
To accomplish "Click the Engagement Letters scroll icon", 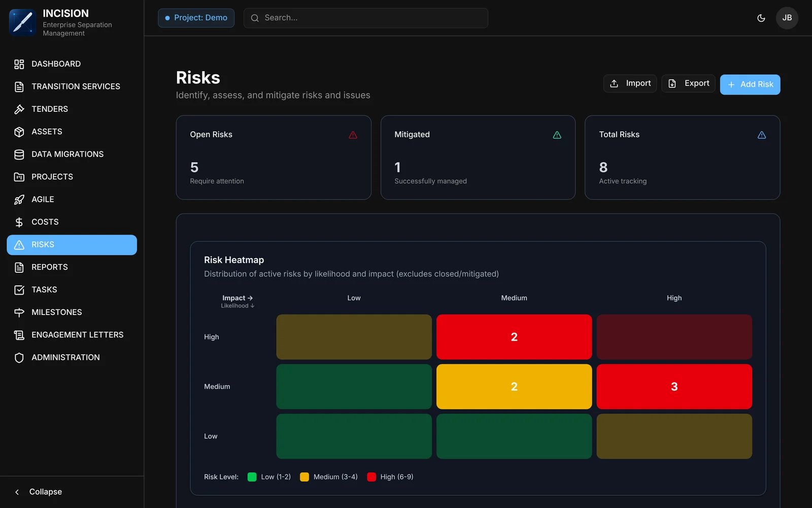I will coord(19,335).
